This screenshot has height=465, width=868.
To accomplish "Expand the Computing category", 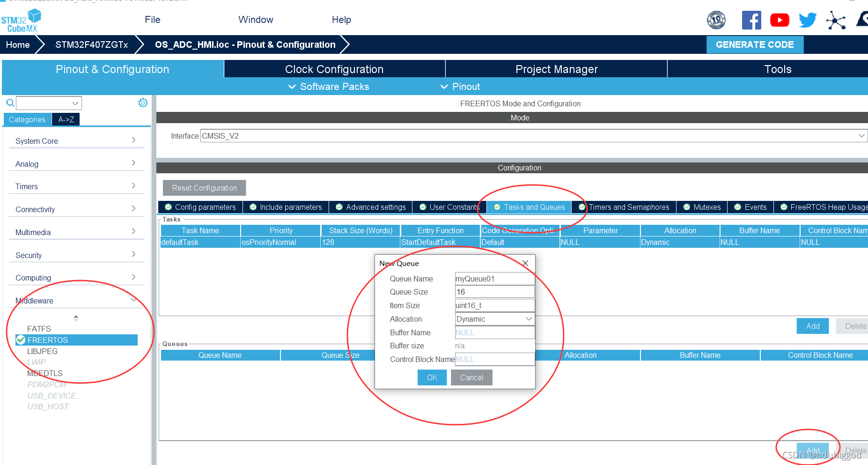I will click(76, 278).
